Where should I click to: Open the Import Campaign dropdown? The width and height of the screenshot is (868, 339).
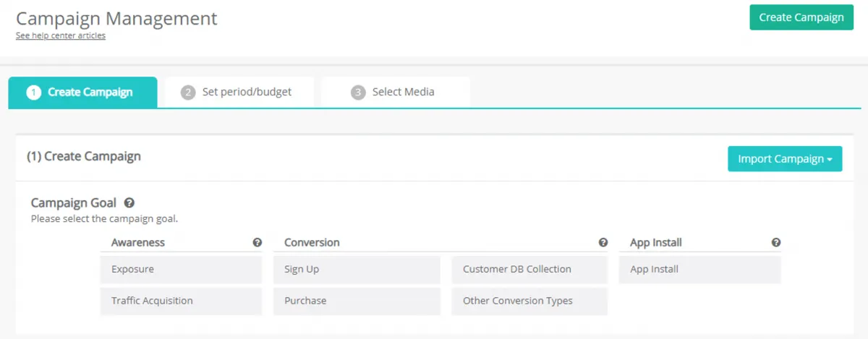point(785,159)
